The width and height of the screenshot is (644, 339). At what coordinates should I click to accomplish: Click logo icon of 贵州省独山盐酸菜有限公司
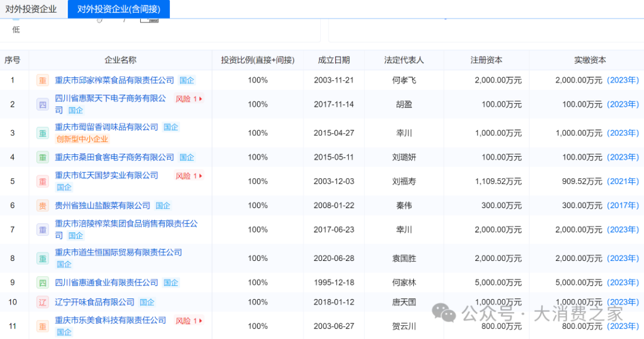pos(42,206)
